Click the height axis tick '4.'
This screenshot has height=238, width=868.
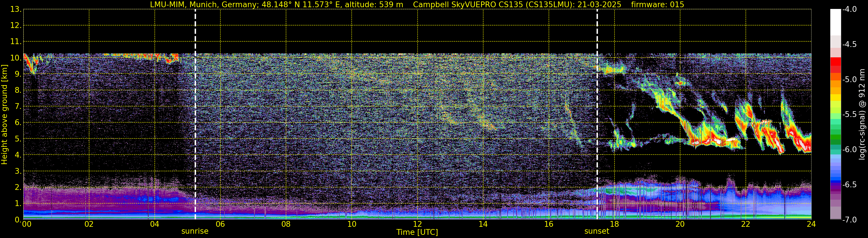click(x=18, y=155)
